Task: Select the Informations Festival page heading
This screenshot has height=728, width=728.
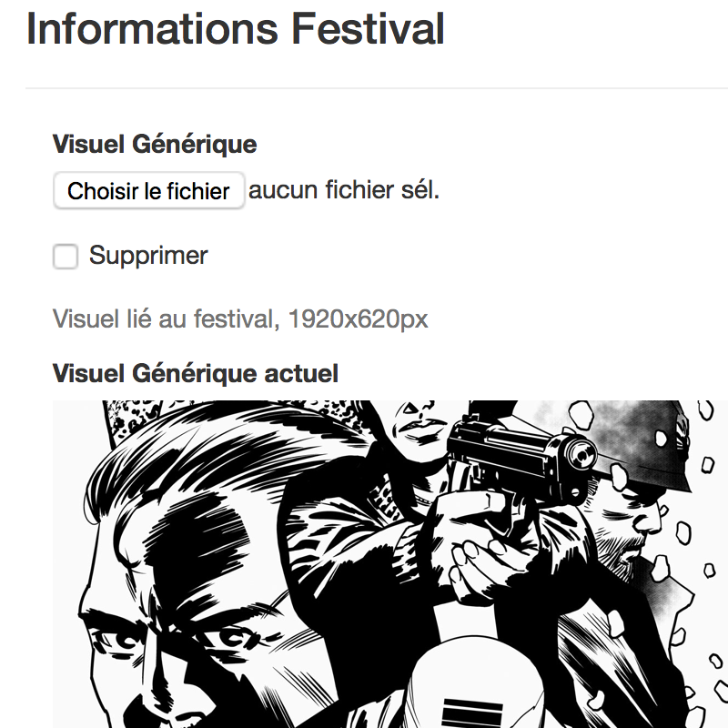Action: pyautogui.click(x=236, y=29)
